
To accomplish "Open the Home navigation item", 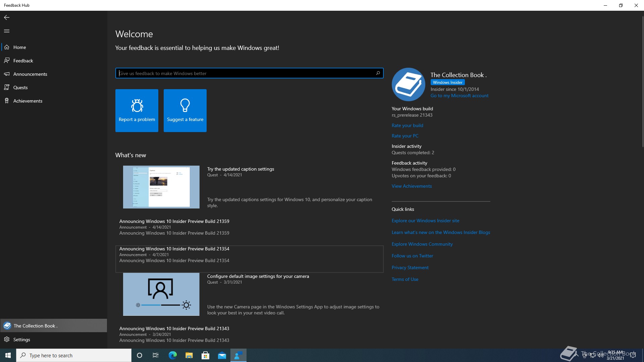I will click(x=54, y=47).
